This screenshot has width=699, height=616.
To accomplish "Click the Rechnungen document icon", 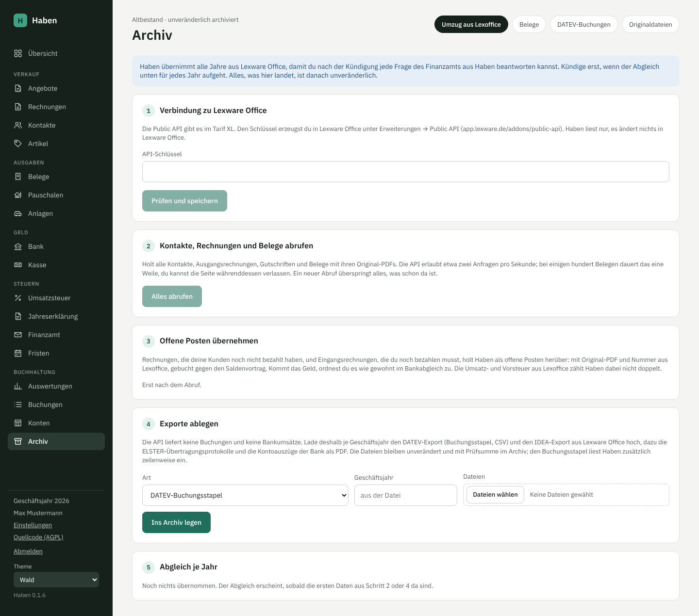I will pos(18,107).
